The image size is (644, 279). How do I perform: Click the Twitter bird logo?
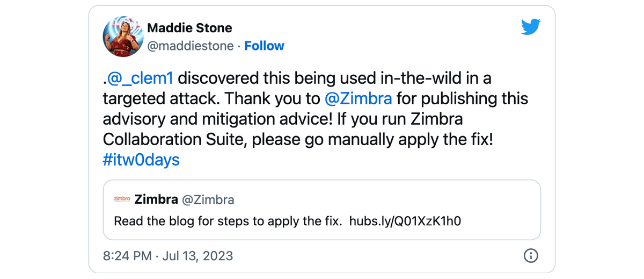tap(531, 27)
